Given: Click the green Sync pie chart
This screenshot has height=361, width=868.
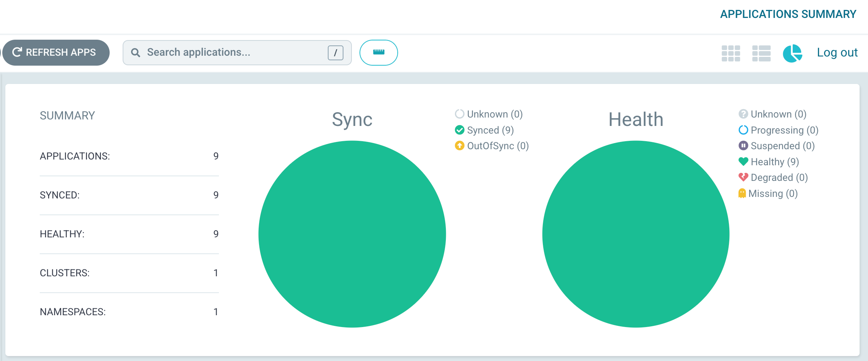Looking at the screenshot, I should click(x=352, y=234).
